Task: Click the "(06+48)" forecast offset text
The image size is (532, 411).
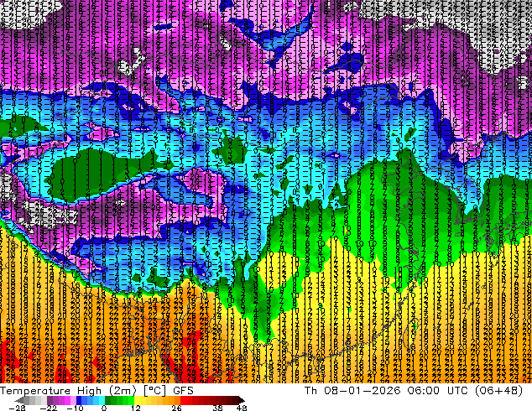Action: [498, 391]
